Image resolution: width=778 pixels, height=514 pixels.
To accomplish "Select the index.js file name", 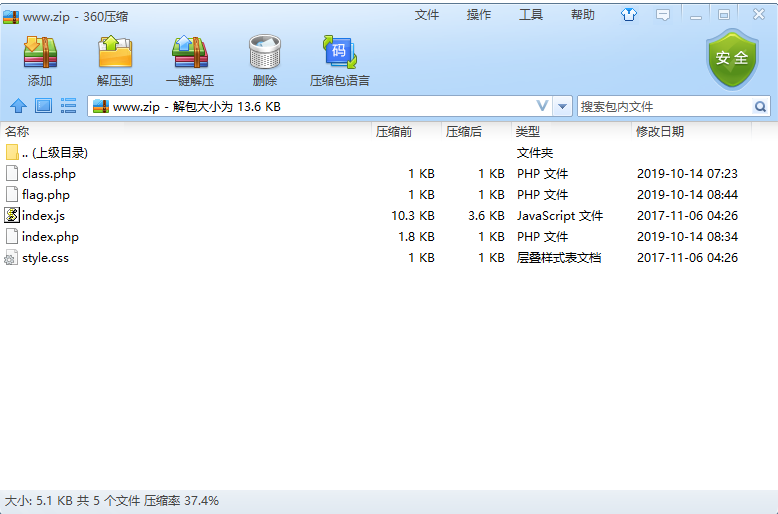I will [x=43, y=216].
